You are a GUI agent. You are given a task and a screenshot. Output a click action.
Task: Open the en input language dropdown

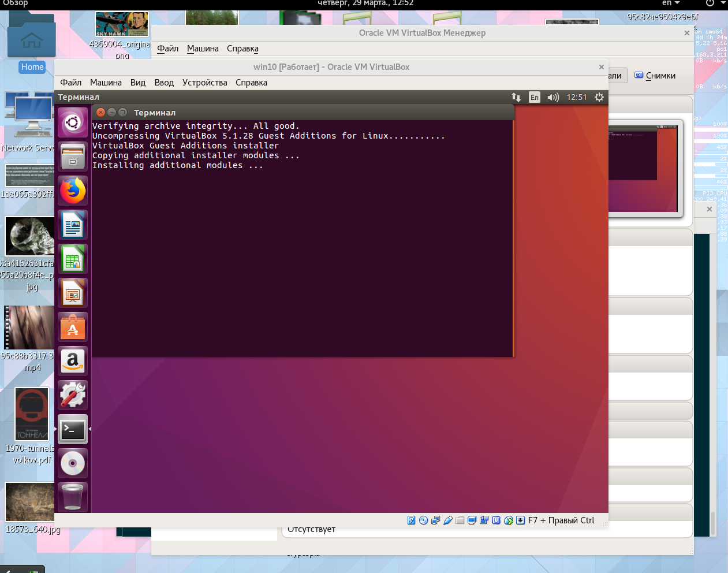(671, 3)
